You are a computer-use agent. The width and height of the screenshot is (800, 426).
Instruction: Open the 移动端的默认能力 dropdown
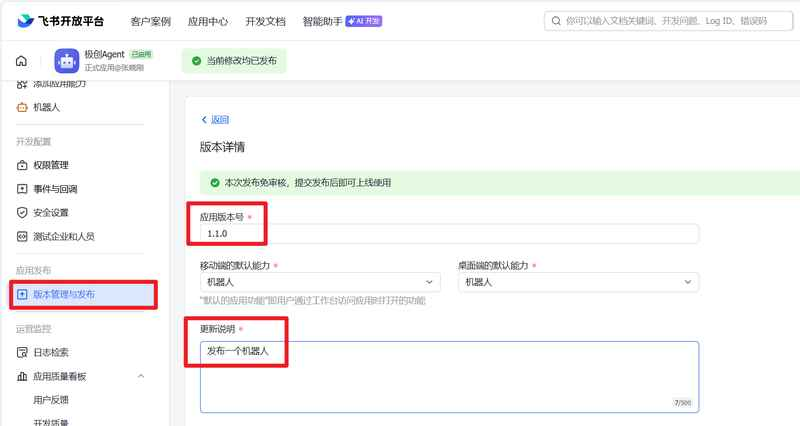(x=320, y=282)
